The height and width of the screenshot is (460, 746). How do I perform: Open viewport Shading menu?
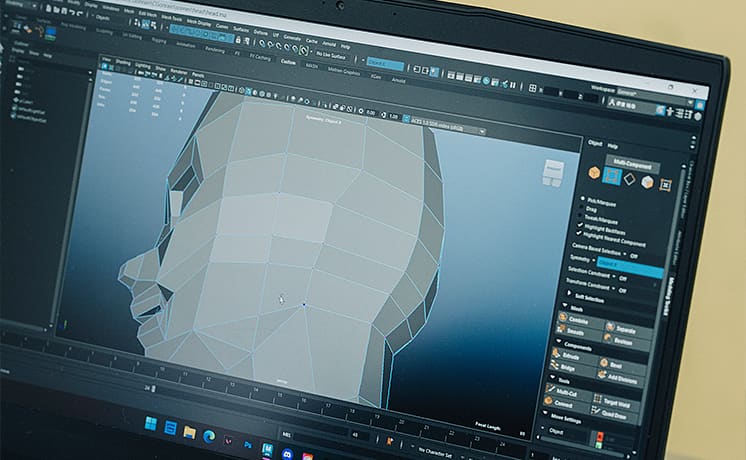click(x=123, y=62)
